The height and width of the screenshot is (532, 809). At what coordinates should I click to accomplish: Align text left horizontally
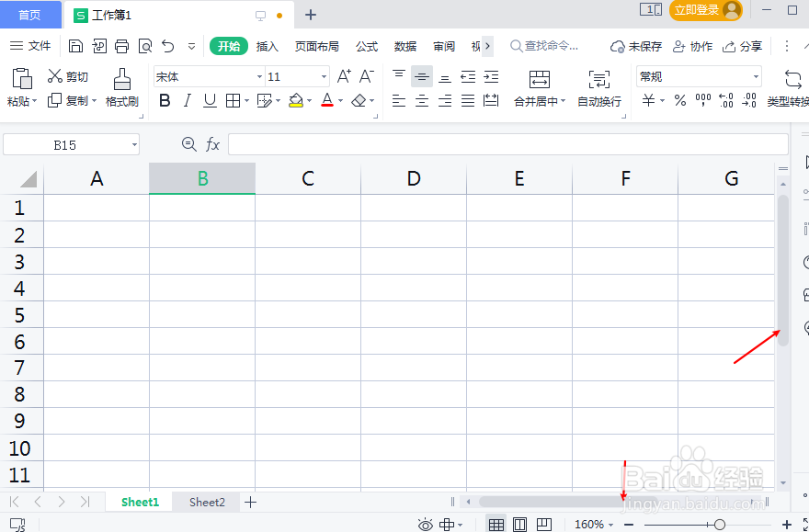tap(399, 100)
